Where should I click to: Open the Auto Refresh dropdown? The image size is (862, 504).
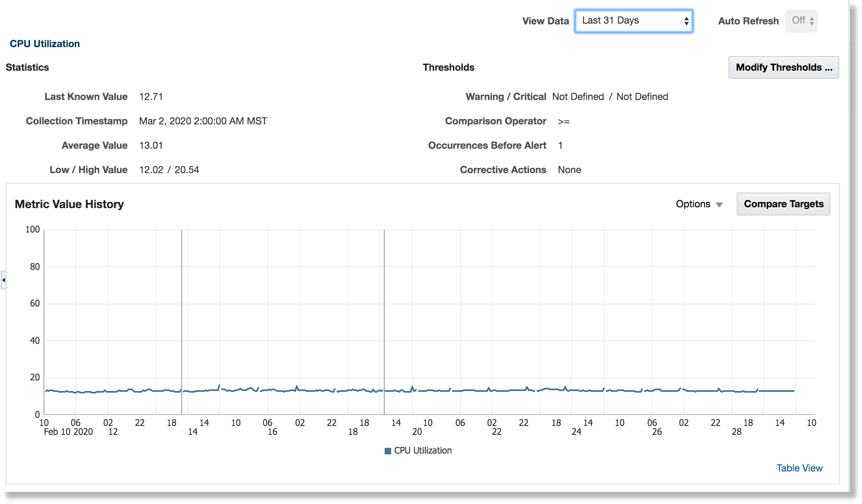[801, 21]
